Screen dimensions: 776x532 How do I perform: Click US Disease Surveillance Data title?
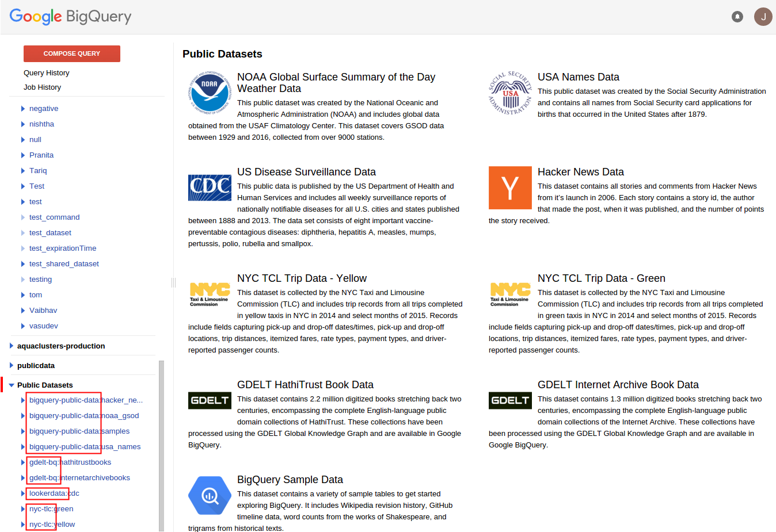[306, 172]
